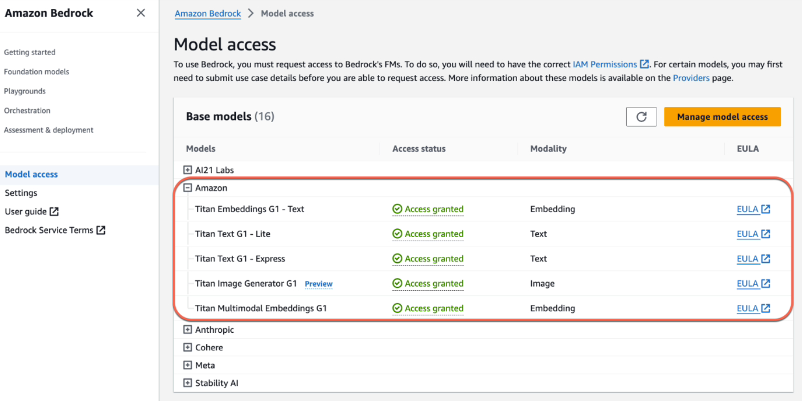
Task: Click the Modality column header
Action: [548, 149]
